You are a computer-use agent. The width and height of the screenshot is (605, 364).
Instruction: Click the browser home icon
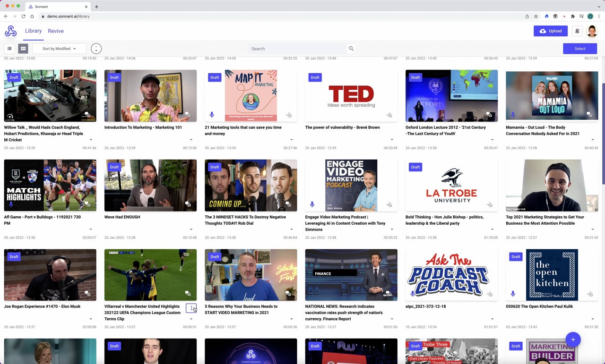click(32, 16)
